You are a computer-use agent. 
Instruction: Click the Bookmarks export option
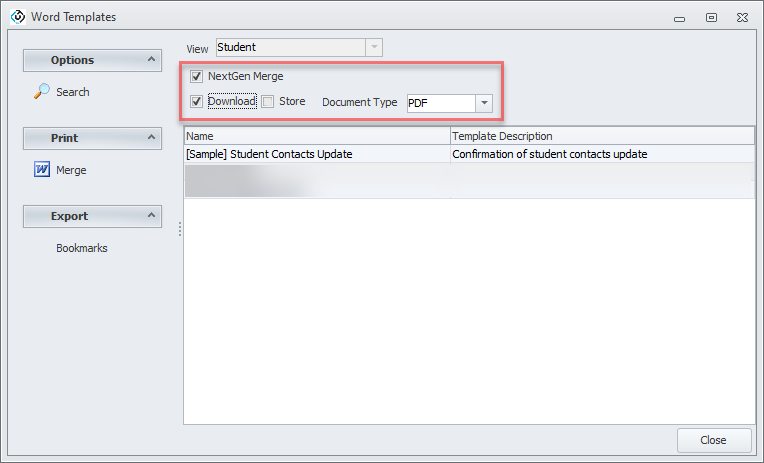(x=81, y=248)
